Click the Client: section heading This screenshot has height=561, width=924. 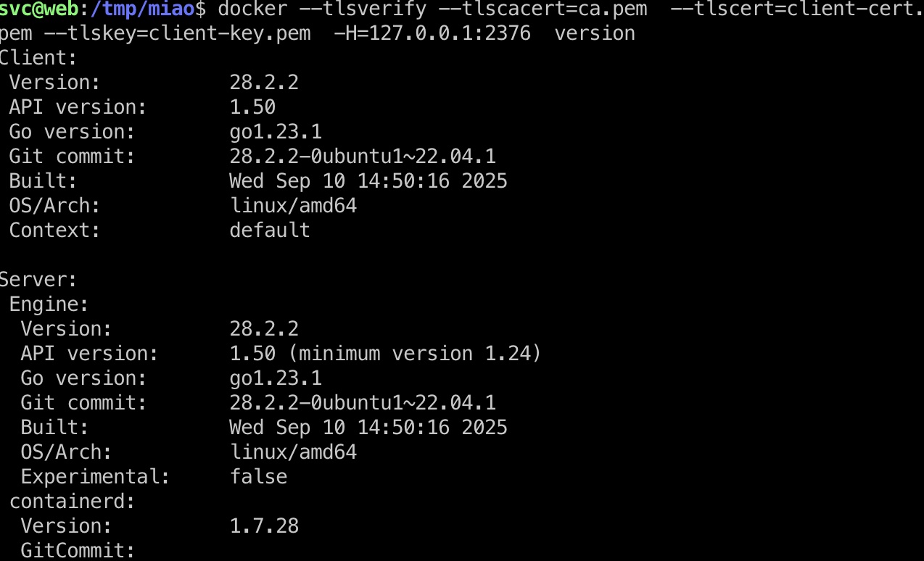(x=38, y=59)
